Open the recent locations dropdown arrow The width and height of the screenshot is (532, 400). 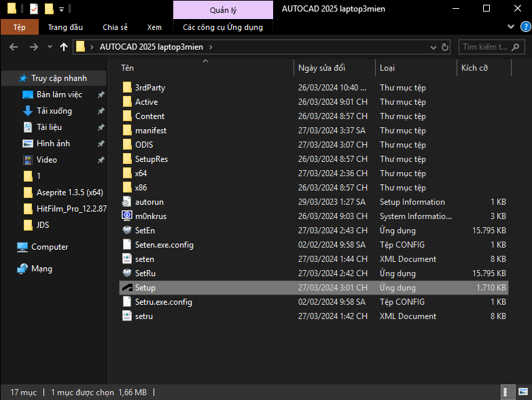click(49, 48)
